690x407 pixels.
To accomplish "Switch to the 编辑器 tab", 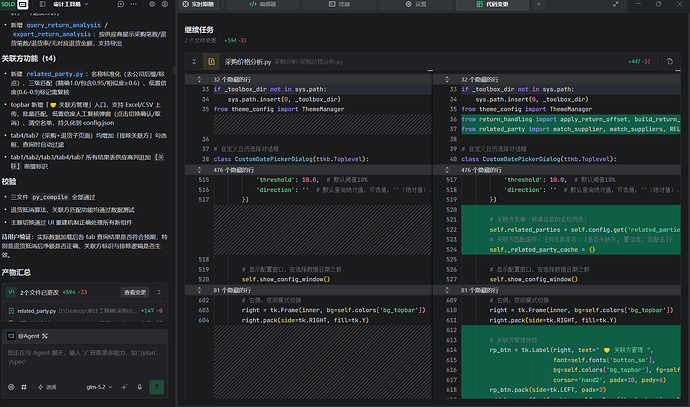I will click(263, 4).
